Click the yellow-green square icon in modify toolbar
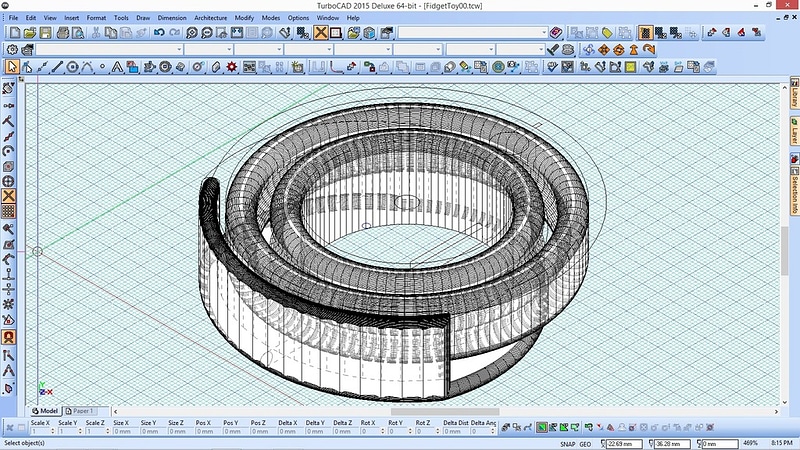The height and width of the screenshot is (450, 800). coord(631,67)
